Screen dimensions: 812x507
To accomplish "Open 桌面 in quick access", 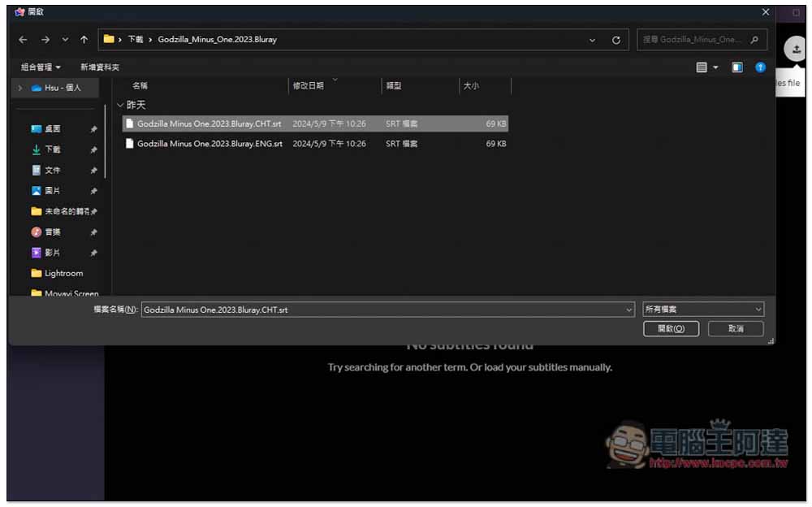I will (x=52, y=128).
